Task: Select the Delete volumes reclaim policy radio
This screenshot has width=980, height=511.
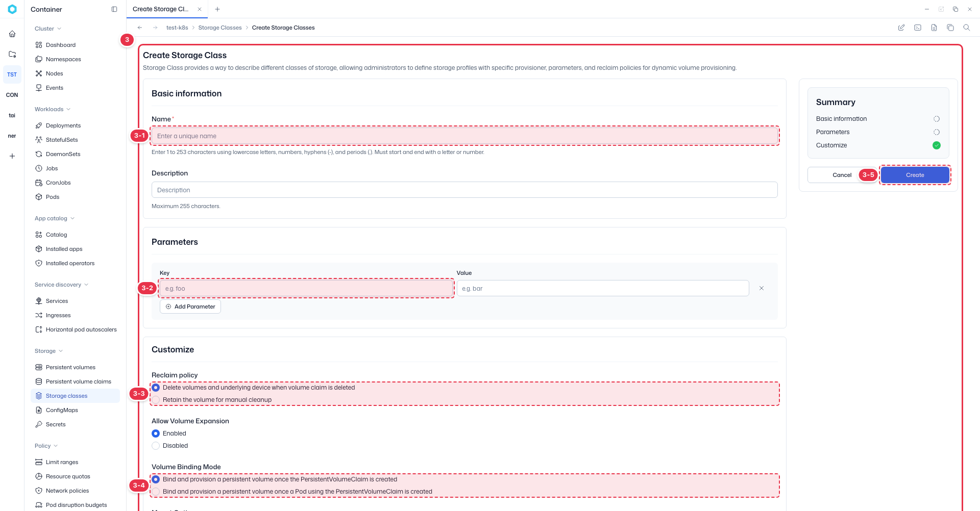Action: coord(156,388)
